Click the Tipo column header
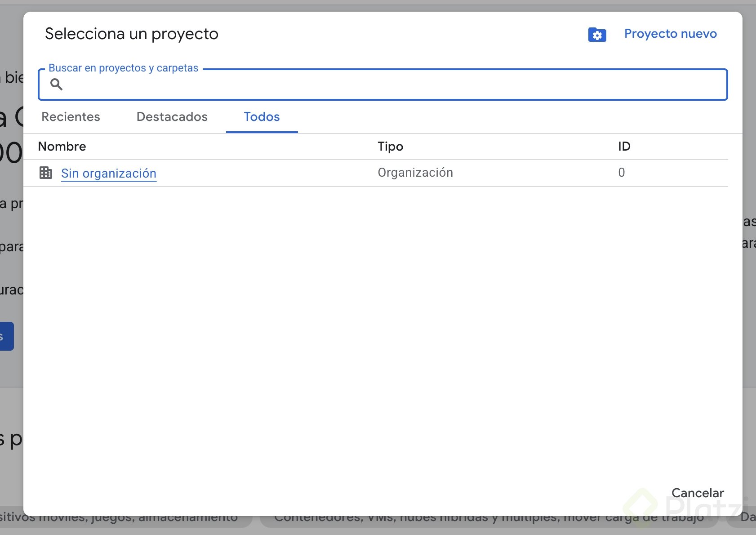The image size is (756, 535). [390, 147]
